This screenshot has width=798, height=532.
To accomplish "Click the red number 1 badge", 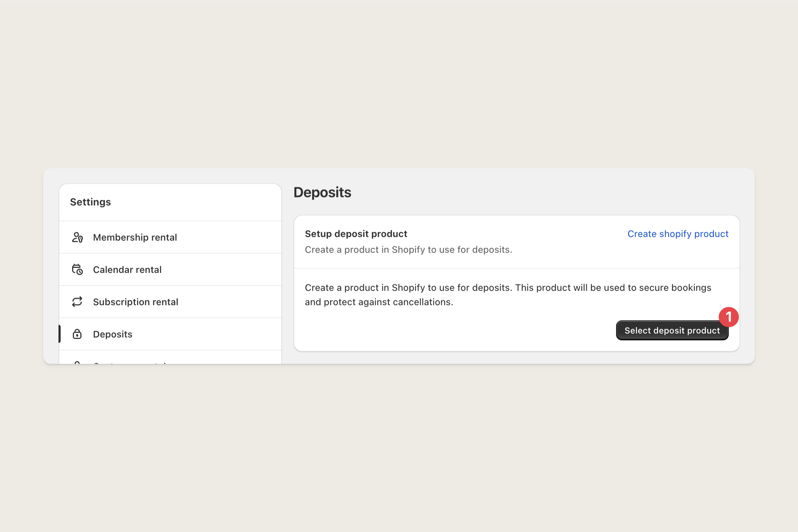I will (728, 317).
